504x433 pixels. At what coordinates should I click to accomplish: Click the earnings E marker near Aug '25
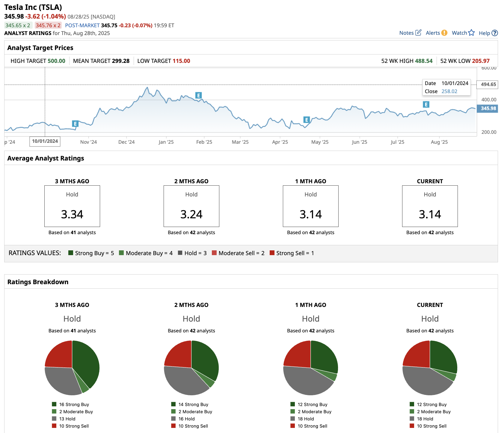click(x=426, y=105)
